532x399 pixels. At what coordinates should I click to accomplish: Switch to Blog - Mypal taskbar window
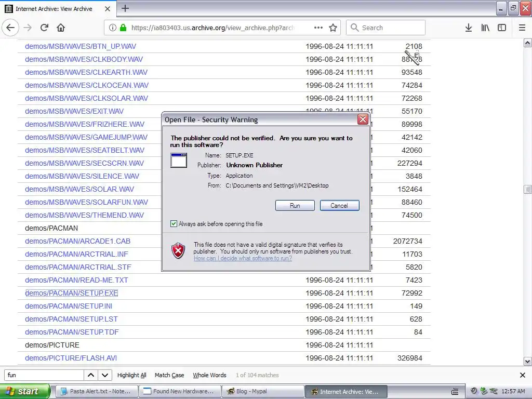[x=263, y=391]
